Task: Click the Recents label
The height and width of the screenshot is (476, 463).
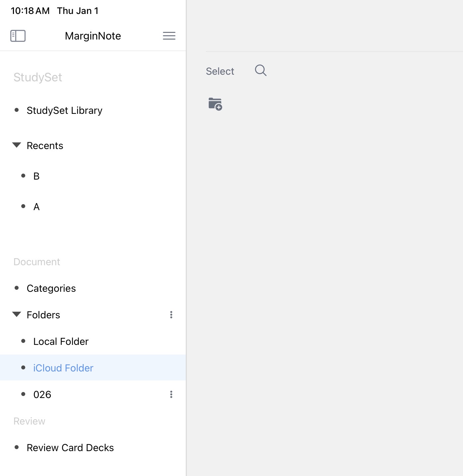Action: point(45,145)
